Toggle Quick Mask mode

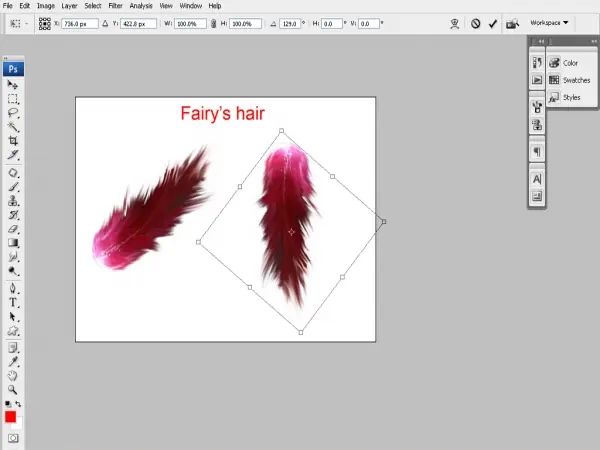pyautogui.click(x=13, y=438)
